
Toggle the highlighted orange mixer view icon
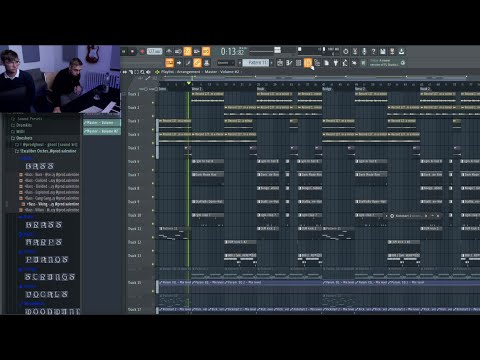pos(308,63)
